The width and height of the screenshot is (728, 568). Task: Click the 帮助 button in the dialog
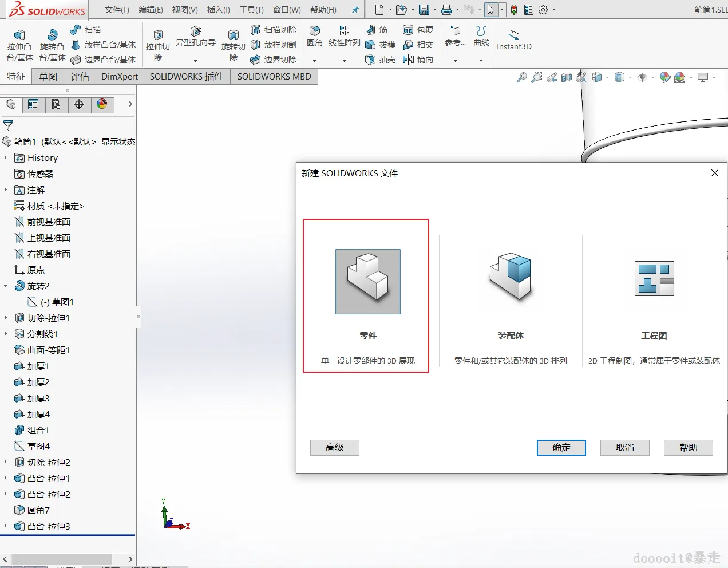pyautogui.click(x=688, y=447)
